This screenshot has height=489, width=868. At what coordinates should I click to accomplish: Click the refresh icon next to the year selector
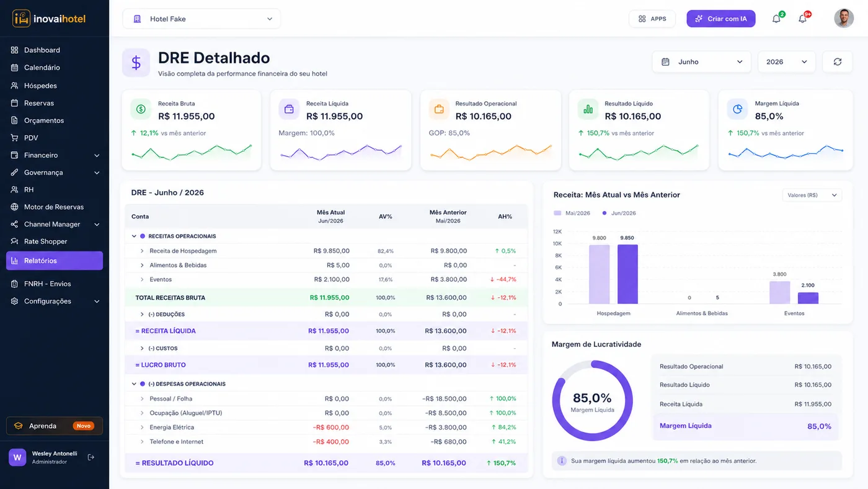tap(837, 62)
